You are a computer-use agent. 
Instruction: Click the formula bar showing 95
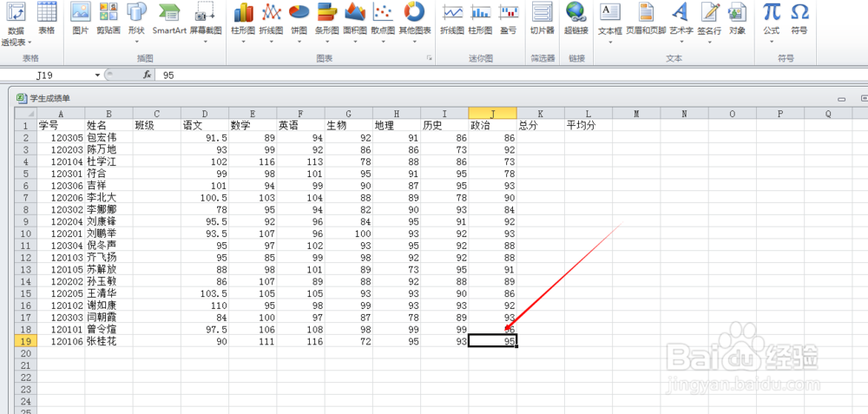click(510, 75)
